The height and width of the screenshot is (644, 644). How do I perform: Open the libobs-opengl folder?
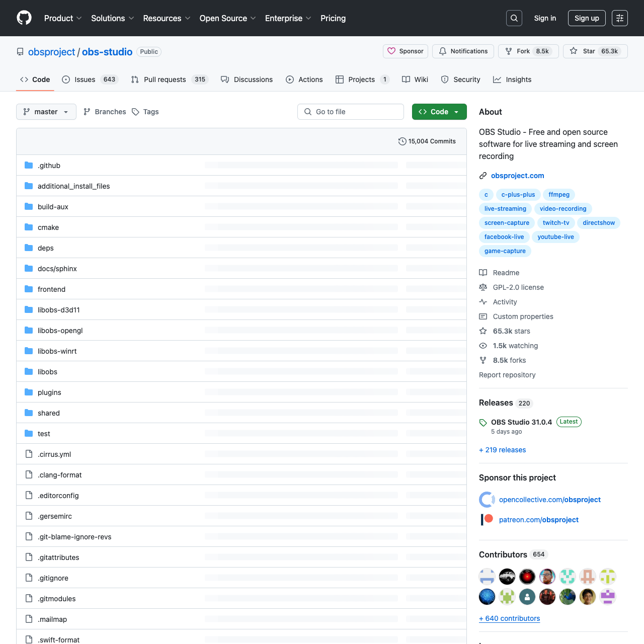tap(60, 331)
